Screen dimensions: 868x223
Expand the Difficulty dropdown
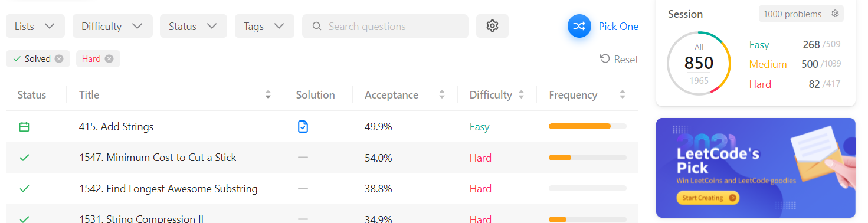pos(113,26)
